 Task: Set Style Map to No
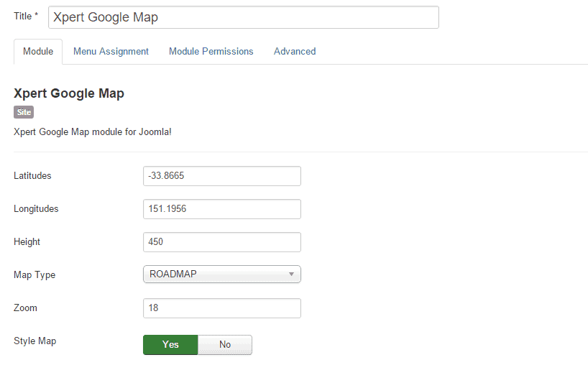click(x=225, y=345)
